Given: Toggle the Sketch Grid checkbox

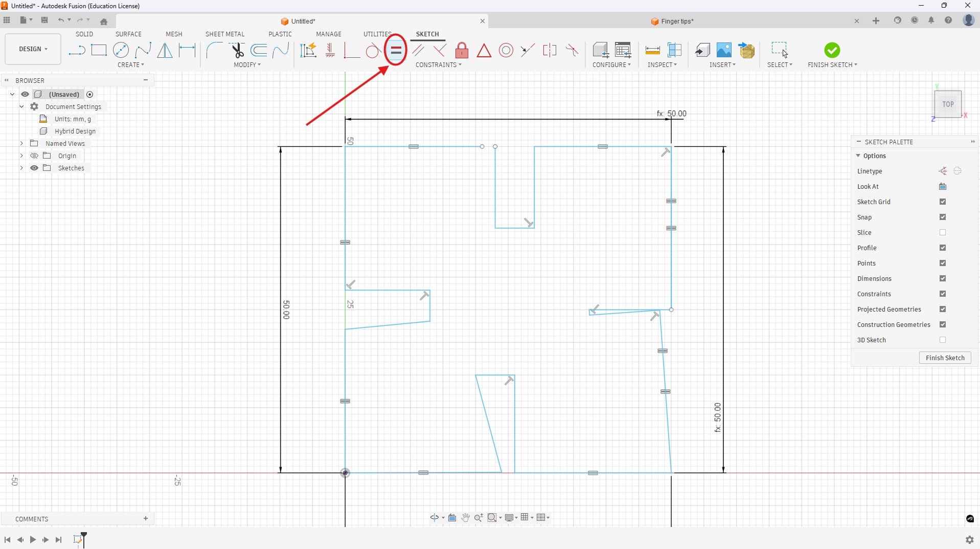Looking at the screenshot, I should point(943,202).
